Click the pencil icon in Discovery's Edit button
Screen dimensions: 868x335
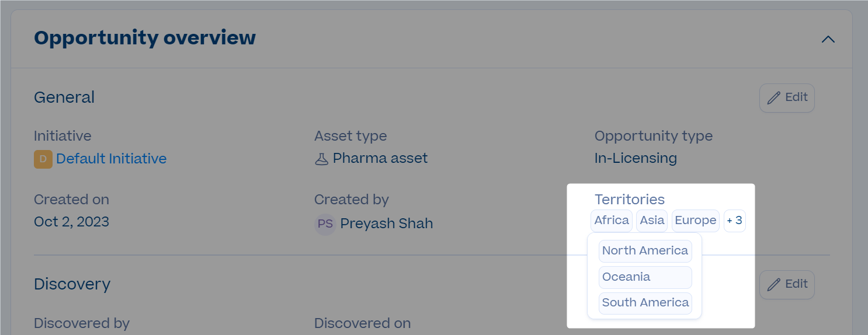tap(773, 285)
